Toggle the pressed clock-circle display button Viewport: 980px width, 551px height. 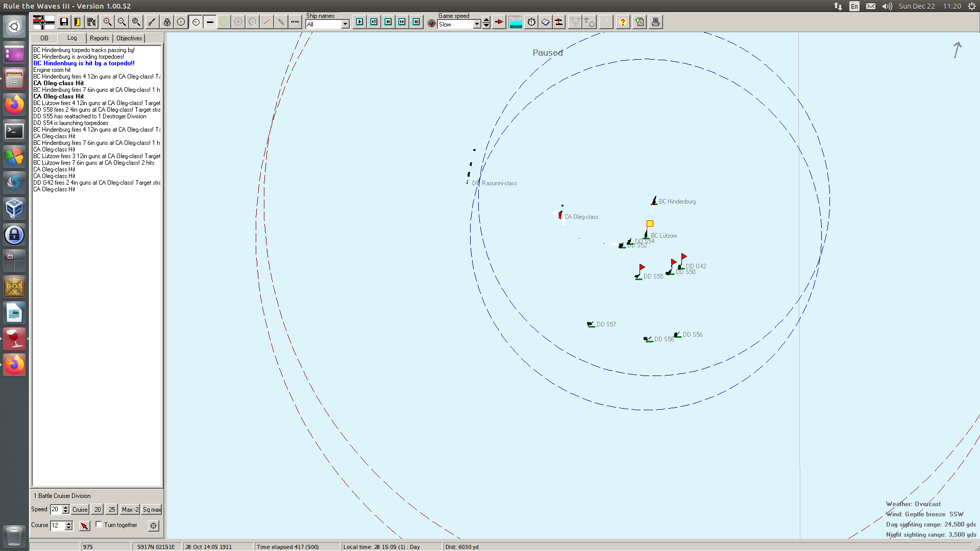click(x=195, y=22)
